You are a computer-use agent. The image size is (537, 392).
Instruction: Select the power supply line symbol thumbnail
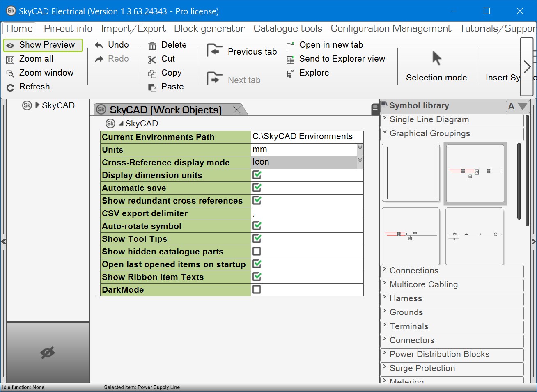click(x=475, y=173)
